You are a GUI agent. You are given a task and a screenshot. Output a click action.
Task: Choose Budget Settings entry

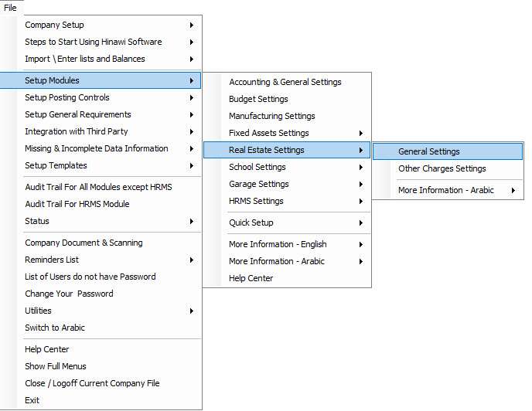[287, 99]
